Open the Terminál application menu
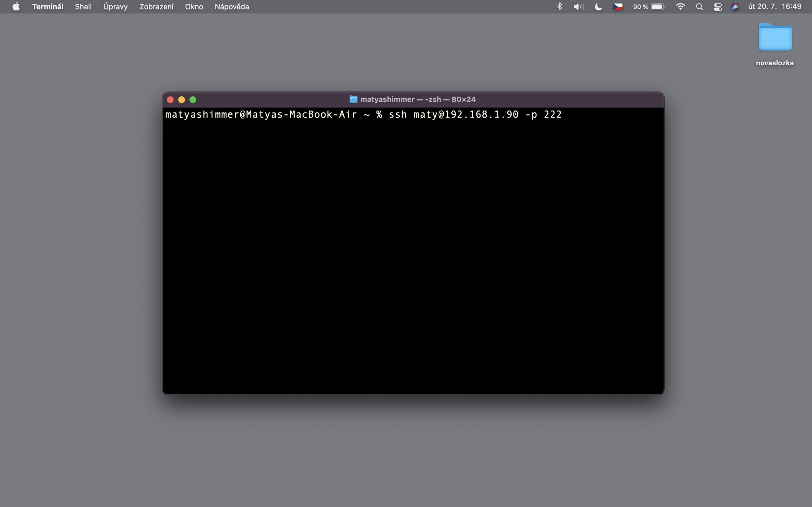The width and height of the screenshot is (812, 507). [x=48, y=7]
